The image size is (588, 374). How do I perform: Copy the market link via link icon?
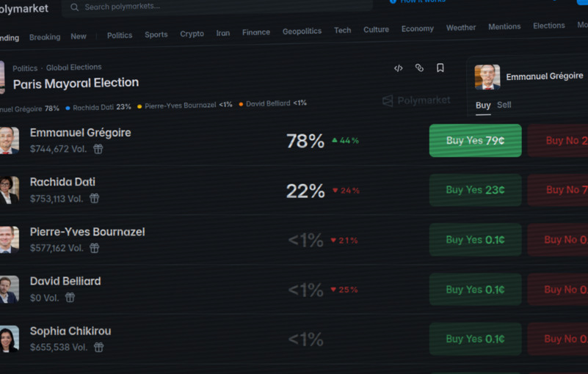click(419, 67)
